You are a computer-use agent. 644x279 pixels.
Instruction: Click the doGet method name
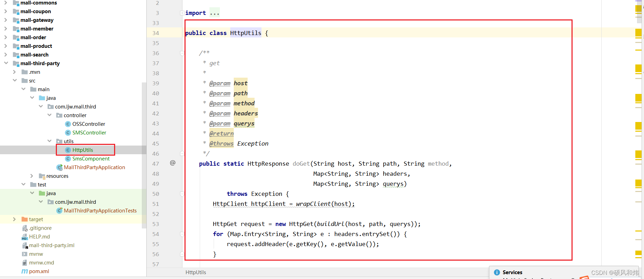pyautogui.click(x=301, y=164)
